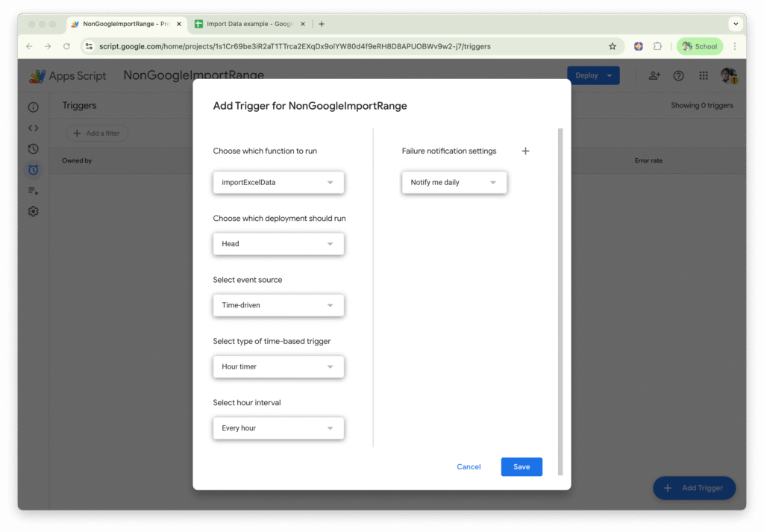Click the Save button
764x532 pixels.
(x=522, y=467)
